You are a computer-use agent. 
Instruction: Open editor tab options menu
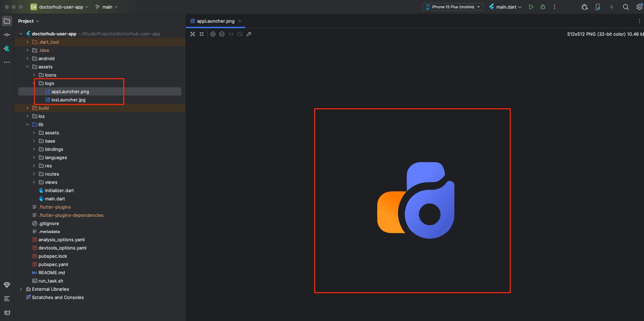(640, 21)
